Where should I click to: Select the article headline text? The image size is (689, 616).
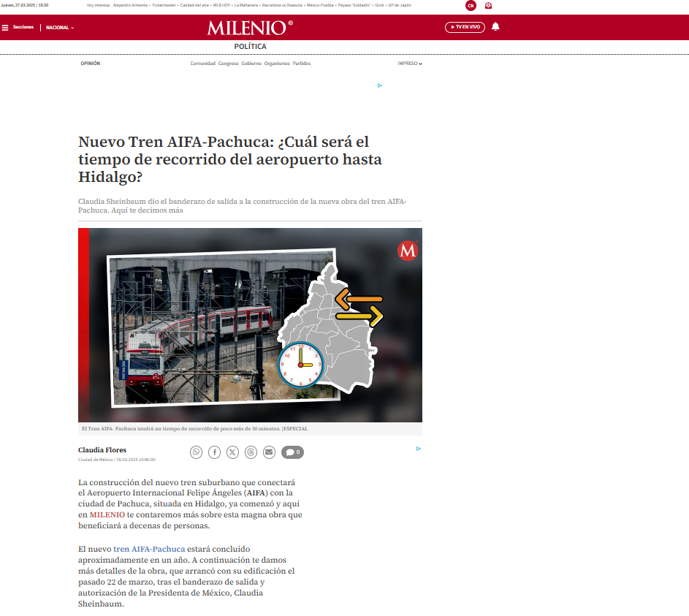pyautogui.click(x=230, y=159)
